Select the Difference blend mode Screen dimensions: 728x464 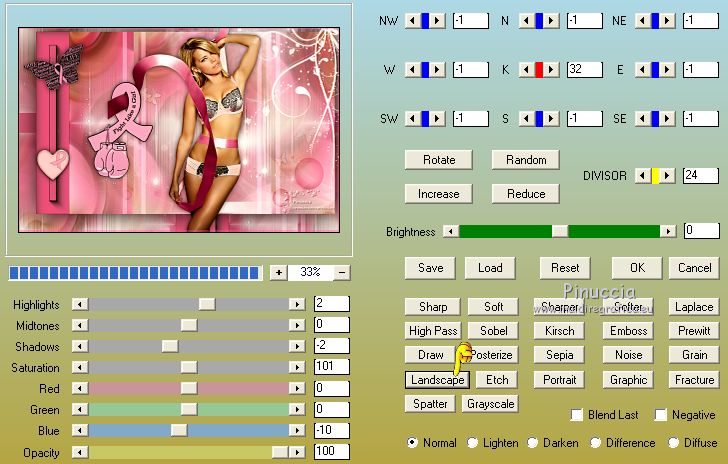596,443
